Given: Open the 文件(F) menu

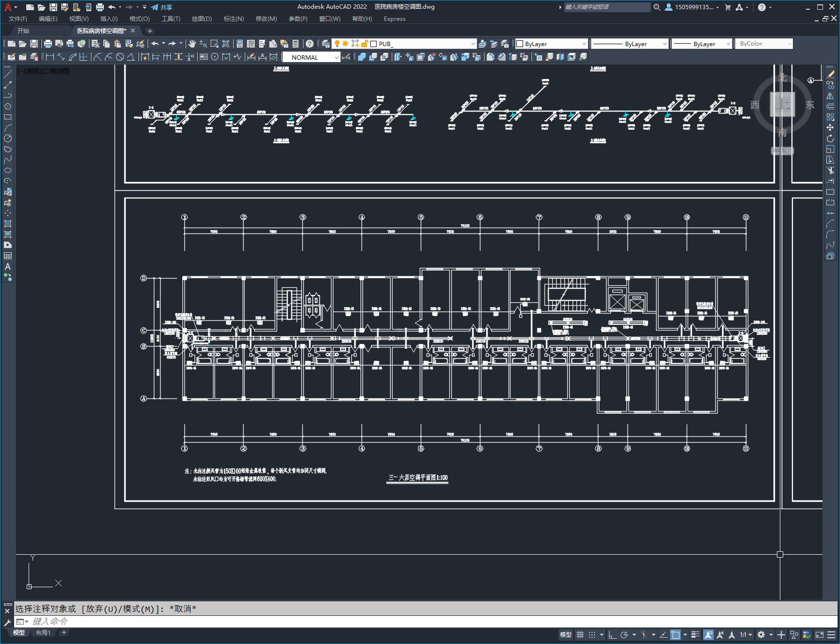Looking at the screenshot, I should [18, 19].
